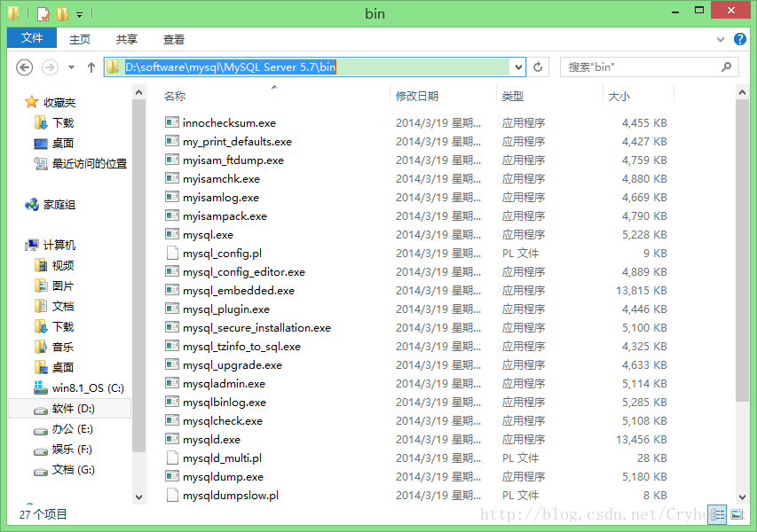Select mysql_upgrade.exe file name

coord(233,365)
